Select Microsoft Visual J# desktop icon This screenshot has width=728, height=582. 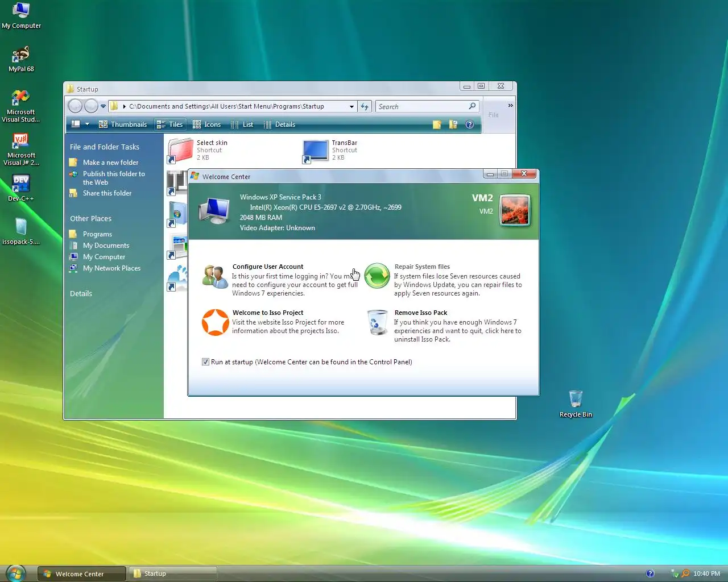click(x=21, y=149)
